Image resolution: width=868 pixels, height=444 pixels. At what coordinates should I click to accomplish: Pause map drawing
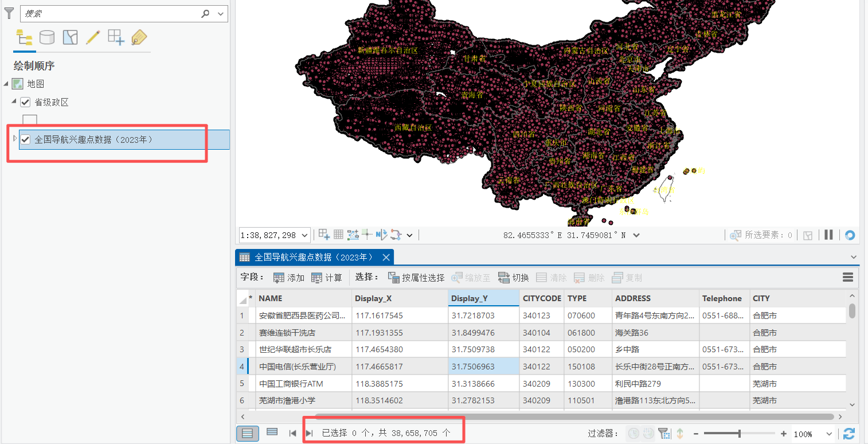coord(828,235)
